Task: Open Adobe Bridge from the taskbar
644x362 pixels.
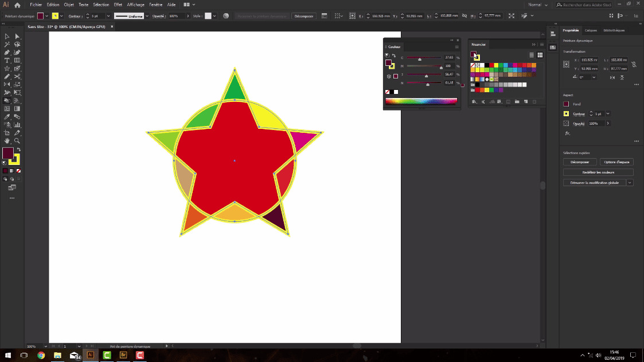Action: pos(123,356)
